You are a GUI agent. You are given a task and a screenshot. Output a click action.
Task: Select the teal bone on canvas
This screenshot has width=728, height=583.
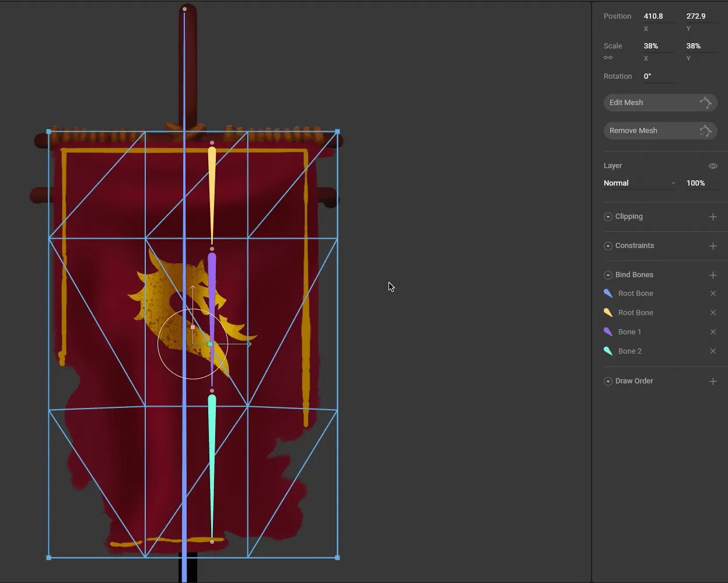(x=212, y=467)
